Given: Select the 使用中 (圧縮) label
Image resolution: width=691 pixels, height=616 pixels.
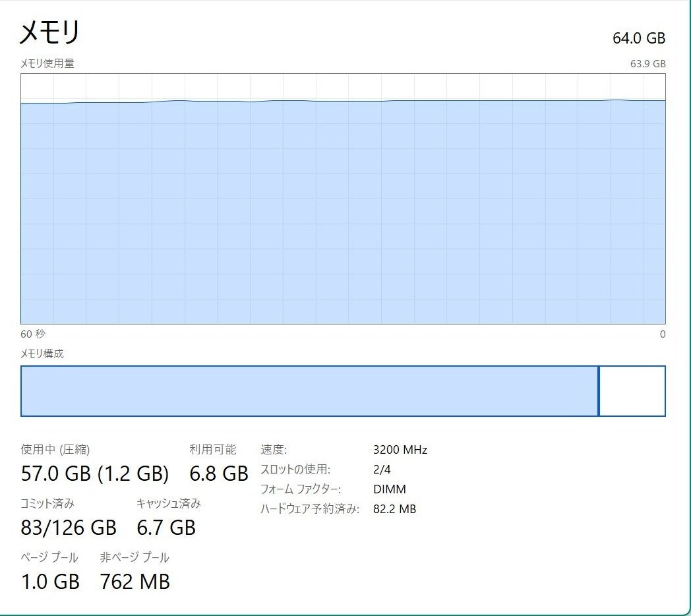Looking at the screenshot, I should [x=55, y=450].
